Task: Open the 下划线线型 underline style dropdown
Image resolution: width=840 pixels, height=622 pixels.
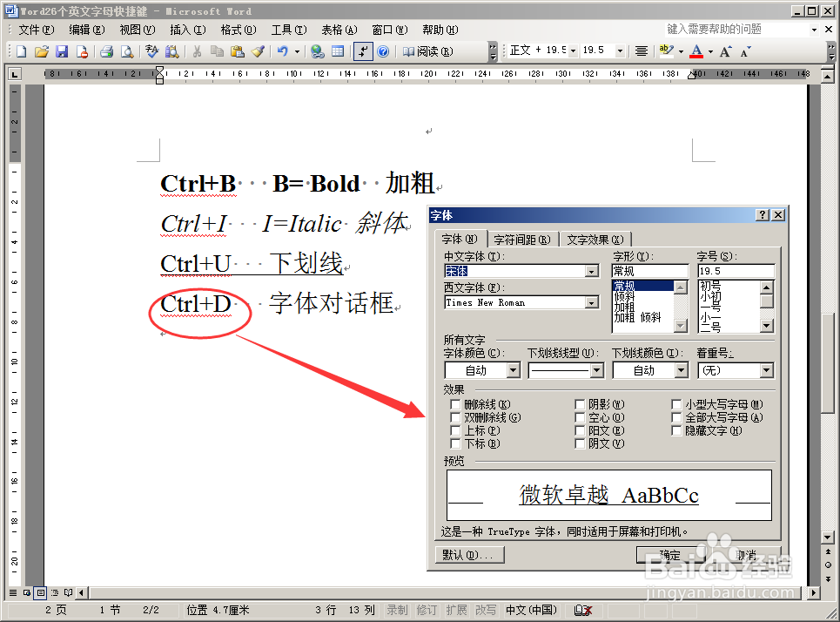Action: [x=597, y=370]
